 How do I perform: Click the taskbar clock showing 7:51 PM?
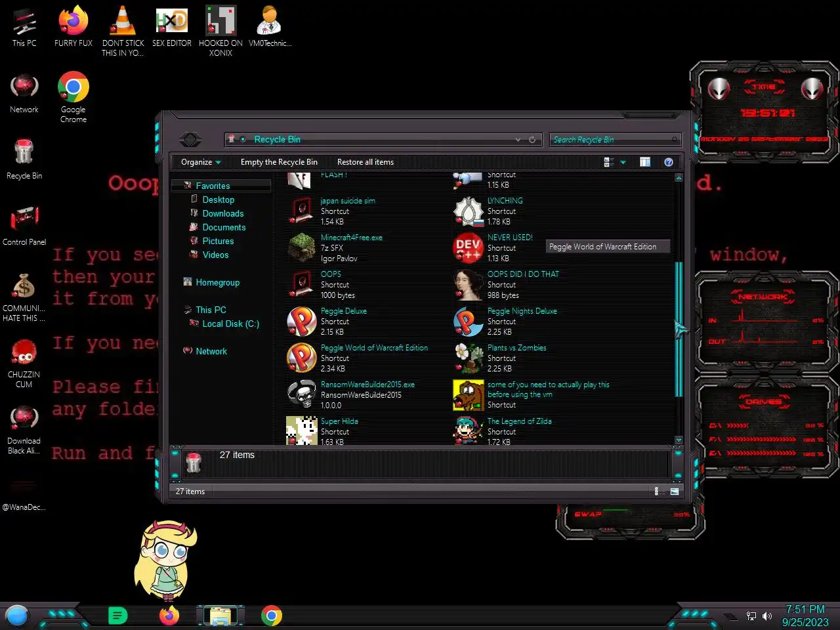tap(805, 616)
